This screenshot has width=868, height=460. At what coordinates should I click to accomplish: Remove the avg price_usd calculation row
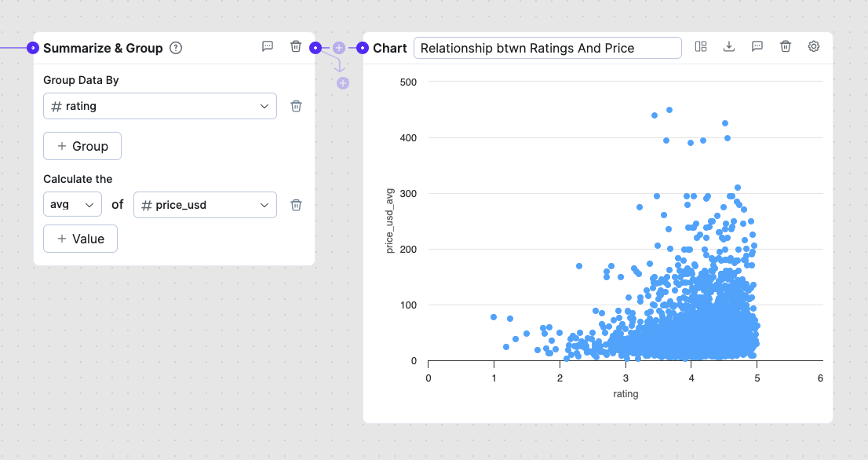[296, 205]
